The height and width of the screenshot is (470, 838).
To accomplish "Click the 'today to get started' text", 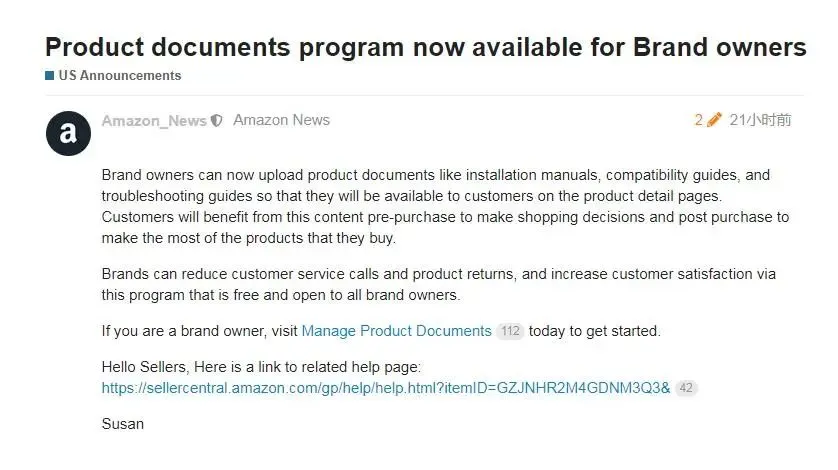I will click(595, 331).
